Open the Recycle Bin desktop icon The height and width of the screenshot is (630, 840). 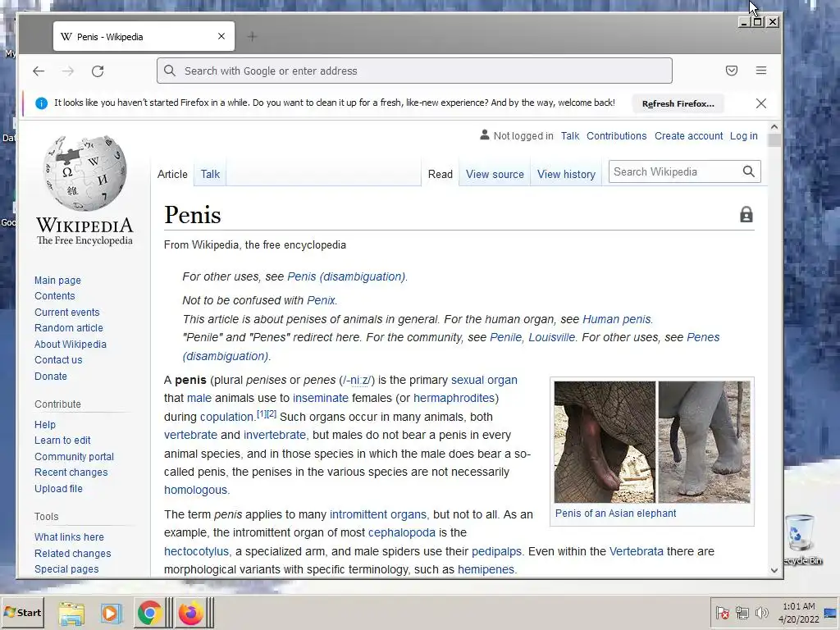[x=801, y=540]
